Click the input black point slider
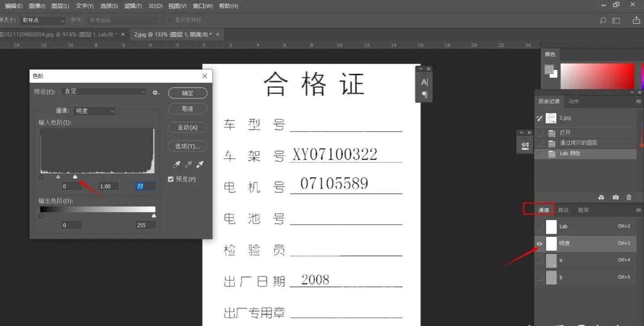Viewport: 644px width, 326px height. tap(41, 177)
